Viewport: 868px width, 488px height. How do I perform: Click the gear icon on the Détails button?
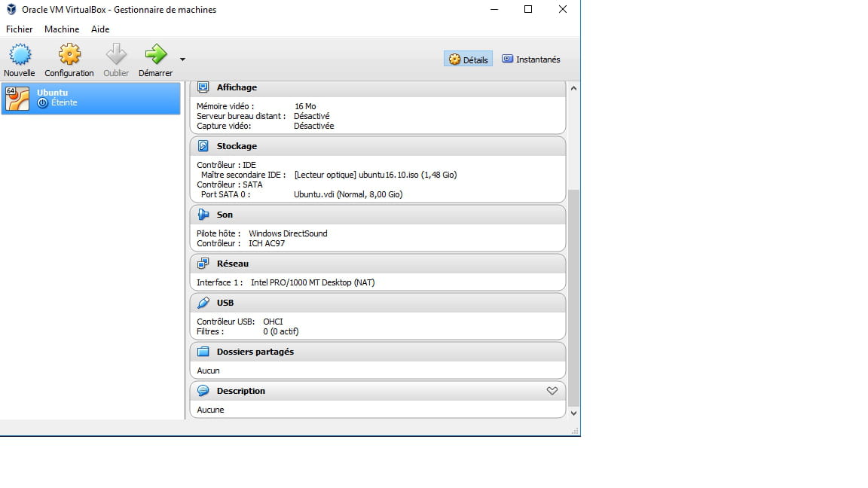pyautogui.click(x=454, y=59)
